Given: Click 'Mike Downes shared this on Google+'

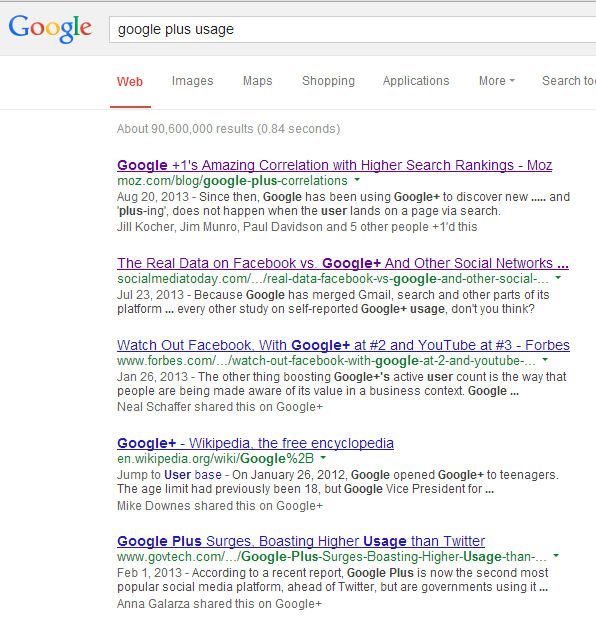Looking at the screenshot, I should click(220, 506).
